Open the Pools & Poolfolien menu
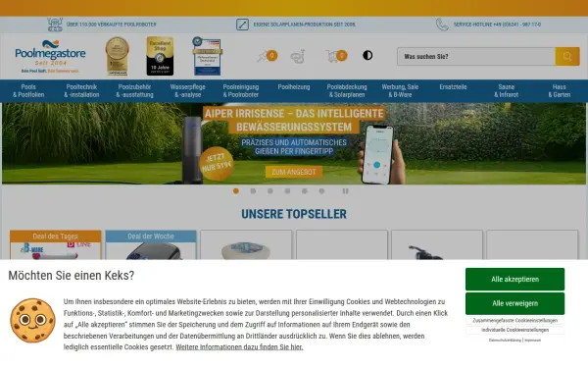This screenshot has height=368, width=588. point(28,91)
